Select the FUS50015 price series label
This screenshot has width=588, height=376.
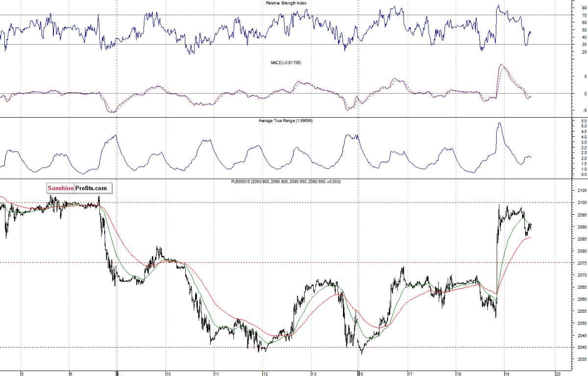pyautogui.click(x=286, y=181)
